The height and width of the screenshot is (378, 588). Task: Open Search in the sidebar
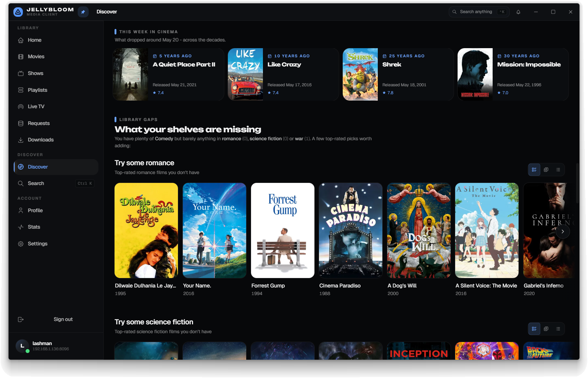coord(56,183)
